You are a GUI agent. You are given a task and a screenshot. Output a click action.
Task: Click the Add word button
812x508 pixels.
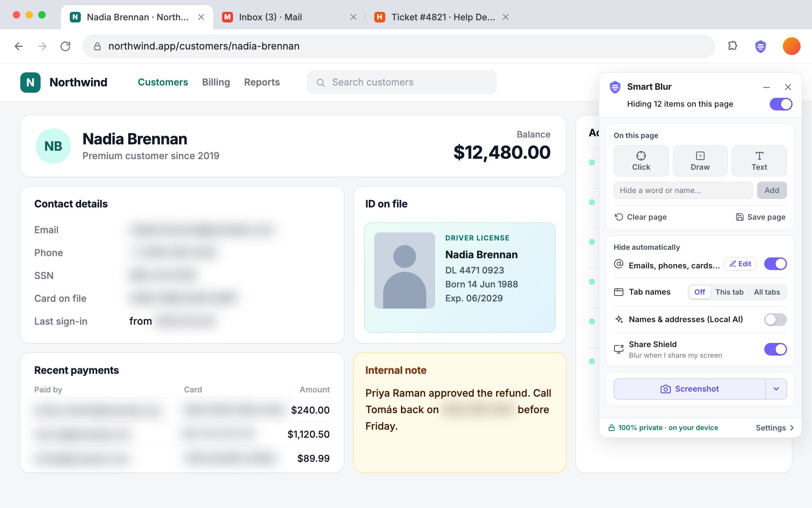tap(772, 190)
